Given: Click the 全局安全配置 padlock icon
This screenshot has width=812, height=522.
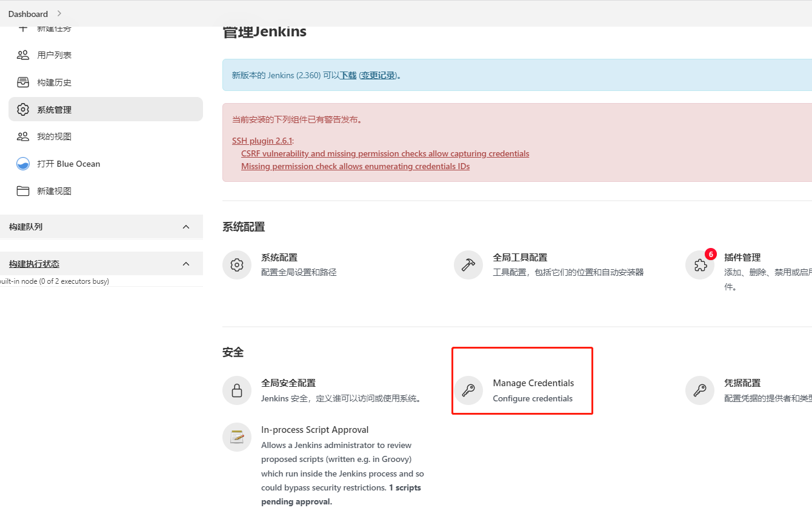Looking at the screenshot, I should (237, 390).
